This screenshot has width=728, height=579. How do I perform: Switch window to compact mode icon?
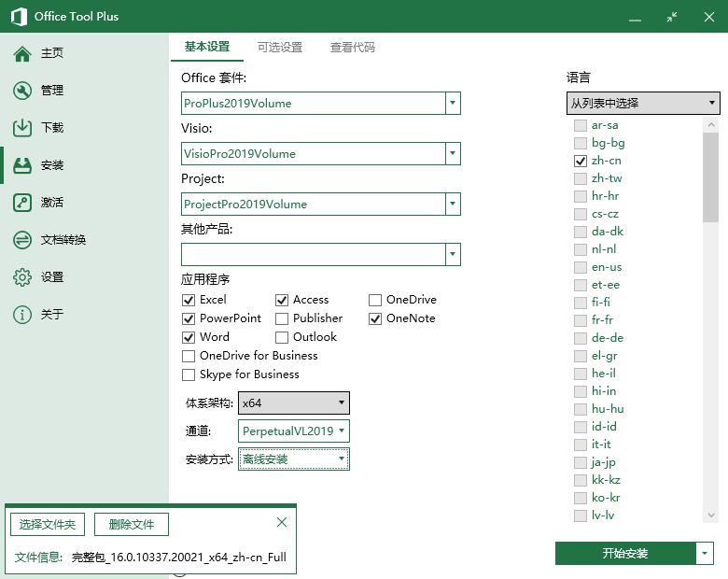point(672,17)
